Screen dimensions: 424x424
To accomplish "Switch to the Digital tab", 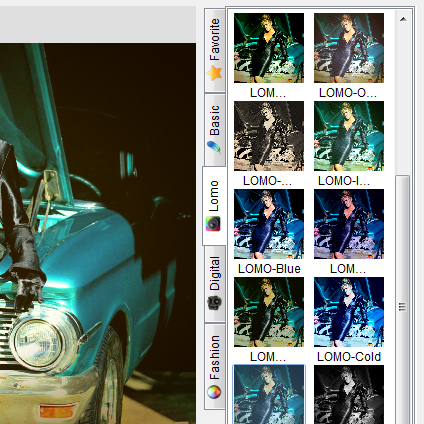I will pos(215,283).
